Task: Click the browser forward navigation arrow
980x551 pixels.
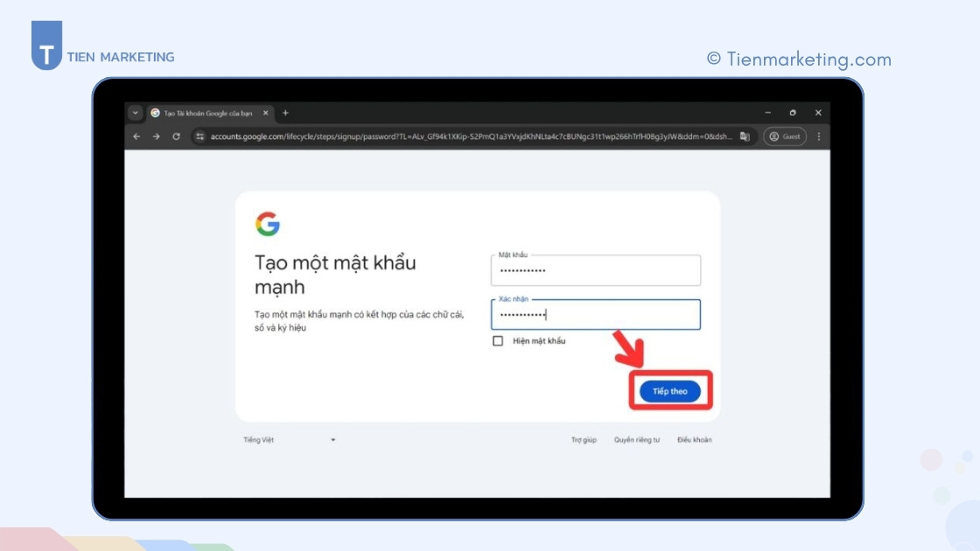Action: coord(155,136)
